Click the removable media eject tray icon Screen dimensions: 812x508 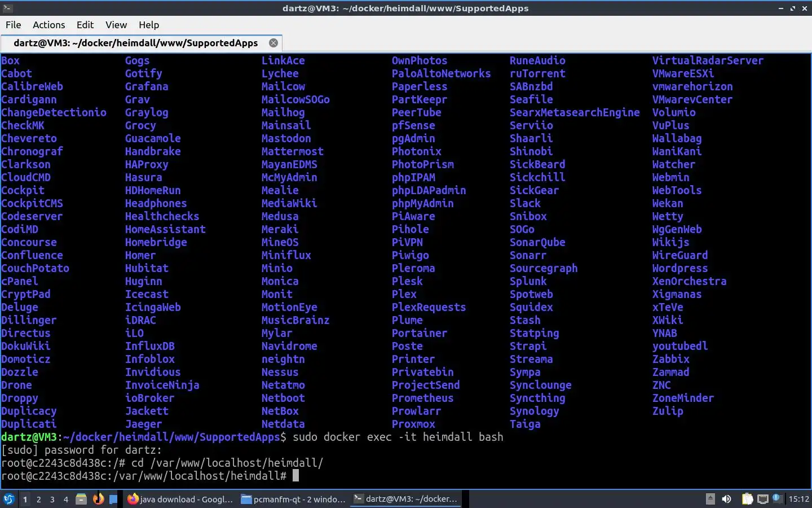(x=710, y=499)
